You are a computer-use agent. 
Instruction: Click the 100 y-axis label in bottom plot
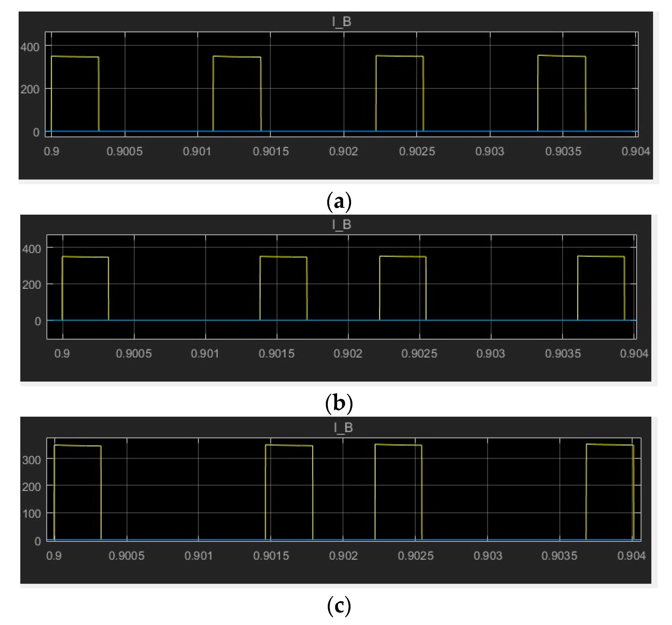point(32,514)
